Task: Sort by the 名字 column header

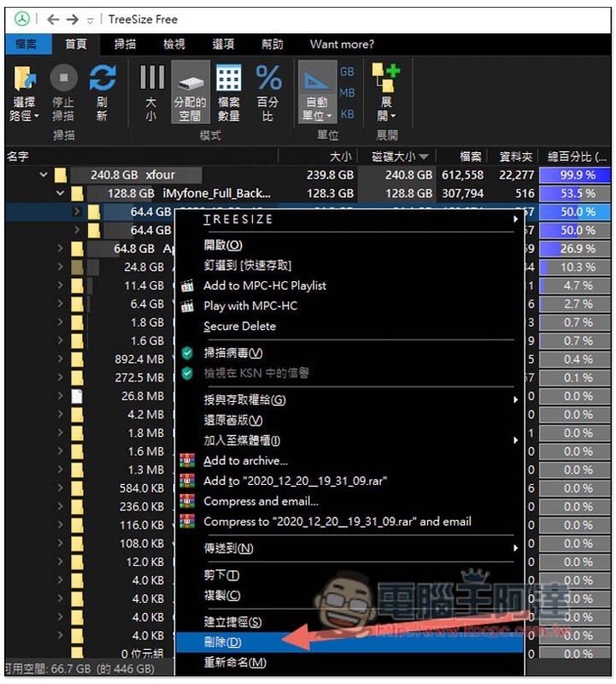Action: click(141, 156)
